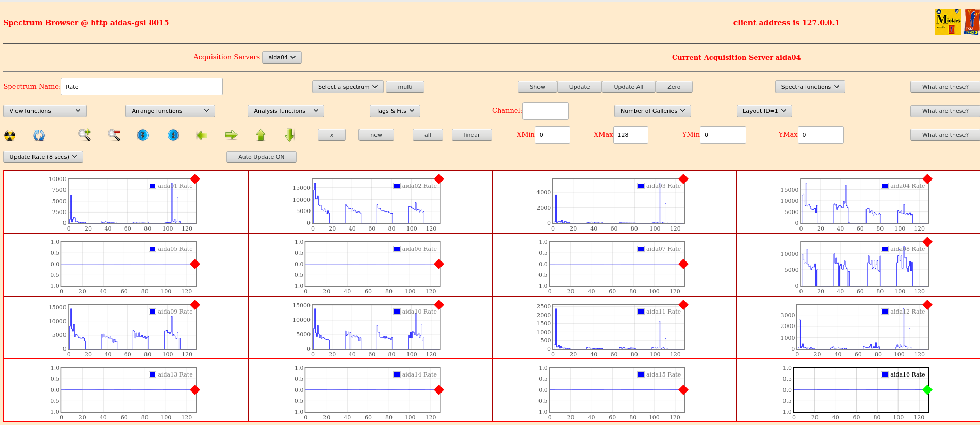This screenshot has width=980, height=425.
Task: Click the zoom in magnifier icon
Action: [x=85, y=135]
